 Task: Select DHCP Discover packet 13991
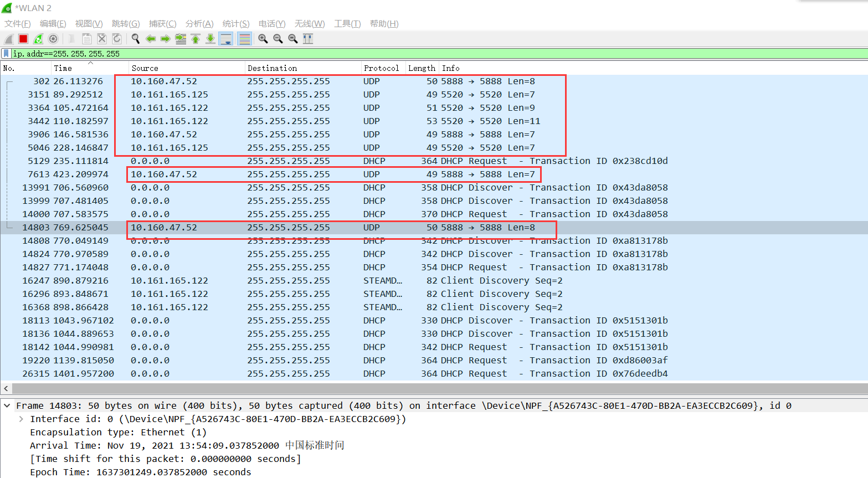[434, 187]
